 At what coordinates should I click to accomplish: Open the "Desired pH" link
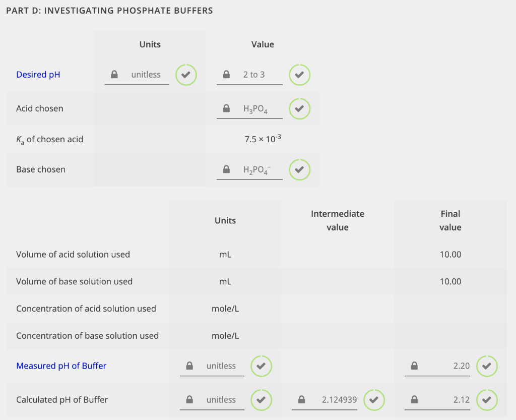click(x=38, y=74)
